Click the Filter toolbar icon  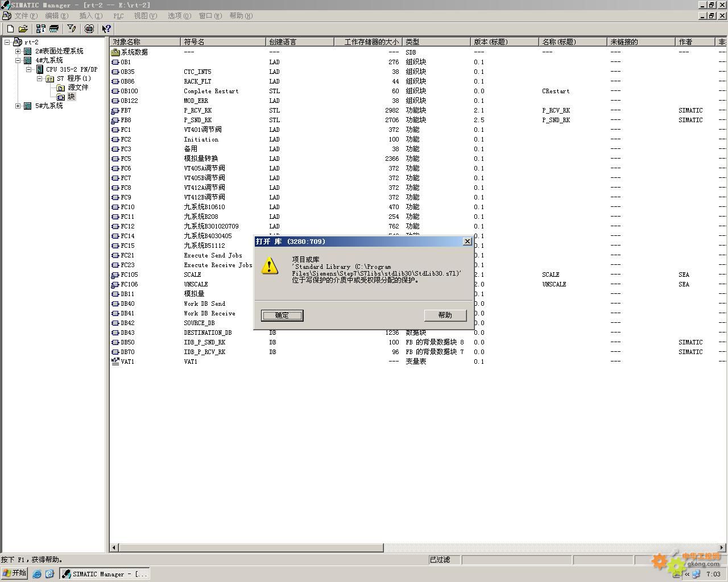(x=72, y=28)
